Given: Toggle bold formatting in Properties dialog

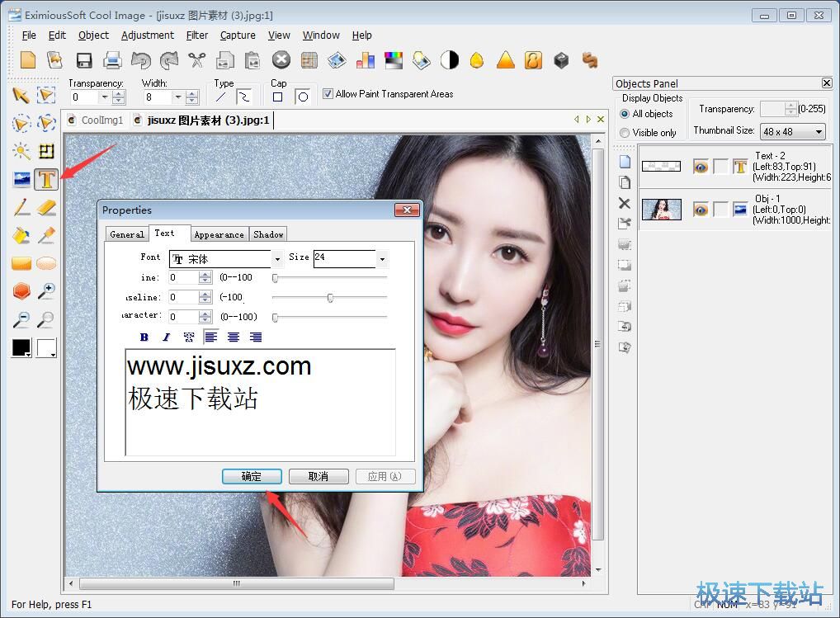Looking at the screenshot, I should (144, 337).
